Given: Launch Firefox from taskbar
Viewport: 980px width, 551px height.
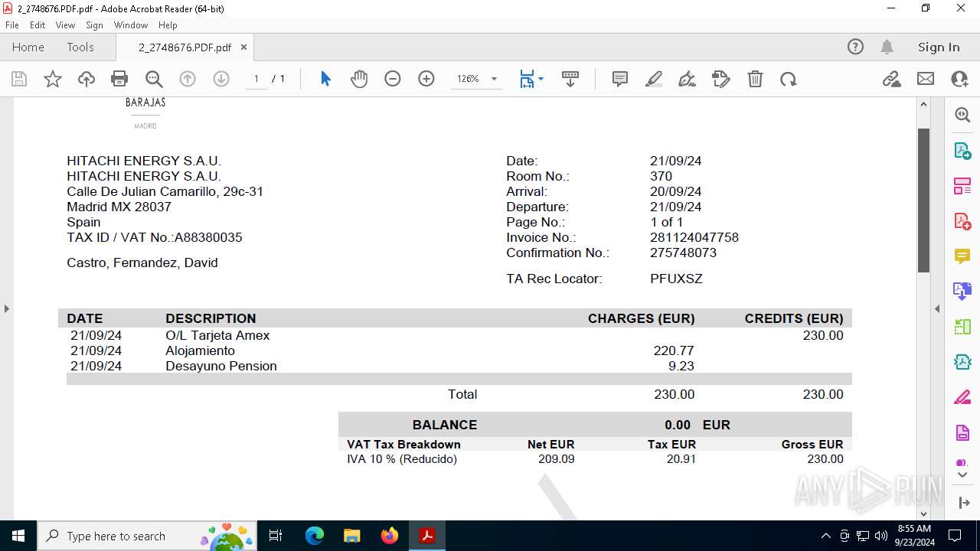Looking at the screenshot, I should (x=390, y=536).
